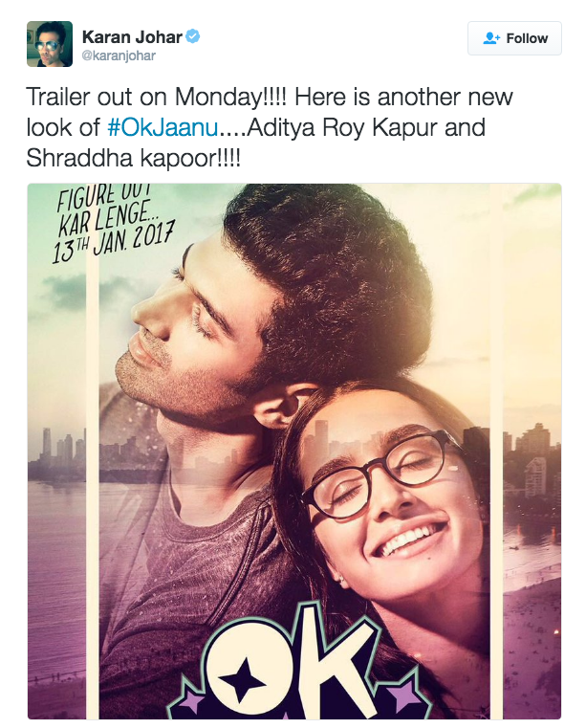Screen dimensions: 586x728
Task: Open the Karan Johar display name link
Action: [x=132, y=36]
